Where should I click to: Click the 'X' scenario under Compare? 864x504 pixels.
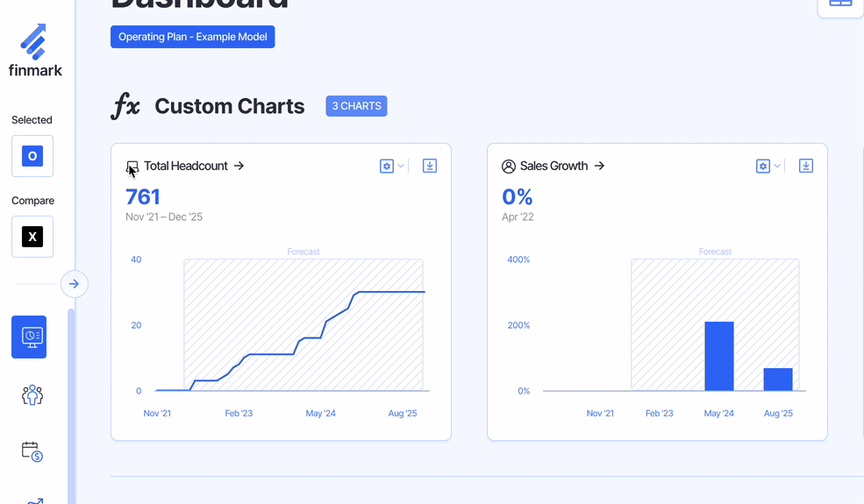(x=32, y=237)
